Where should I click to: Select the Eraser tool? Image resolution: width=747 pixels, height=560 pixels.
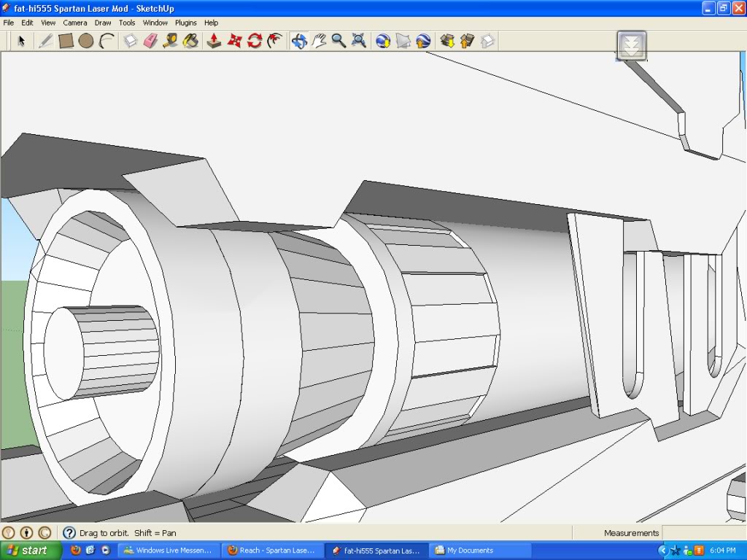click(150, 41)
